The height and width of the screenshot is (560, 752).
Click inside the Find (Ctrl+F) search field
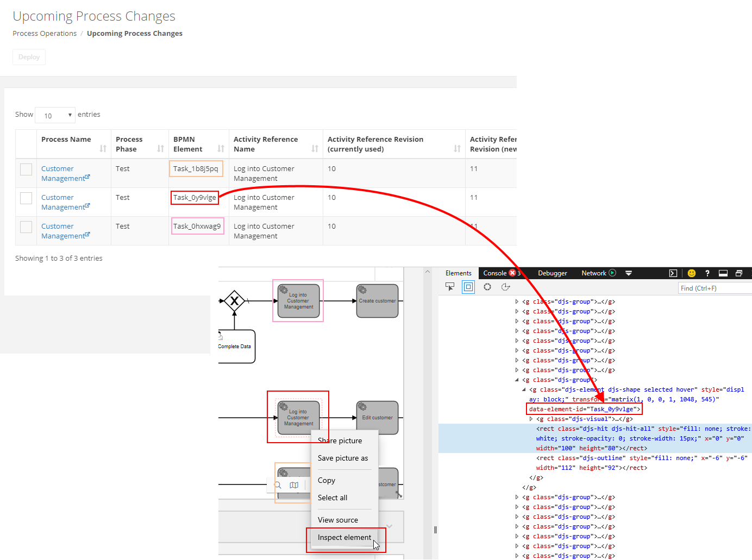pyautogui.click(x=715, y=288)
